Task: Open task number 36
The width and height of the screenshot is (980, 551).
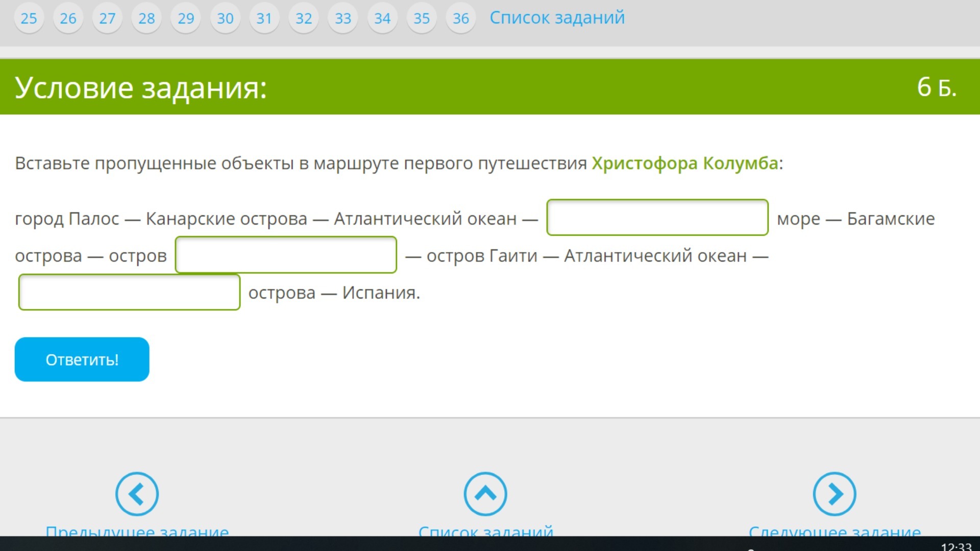Action: [461, 18]
